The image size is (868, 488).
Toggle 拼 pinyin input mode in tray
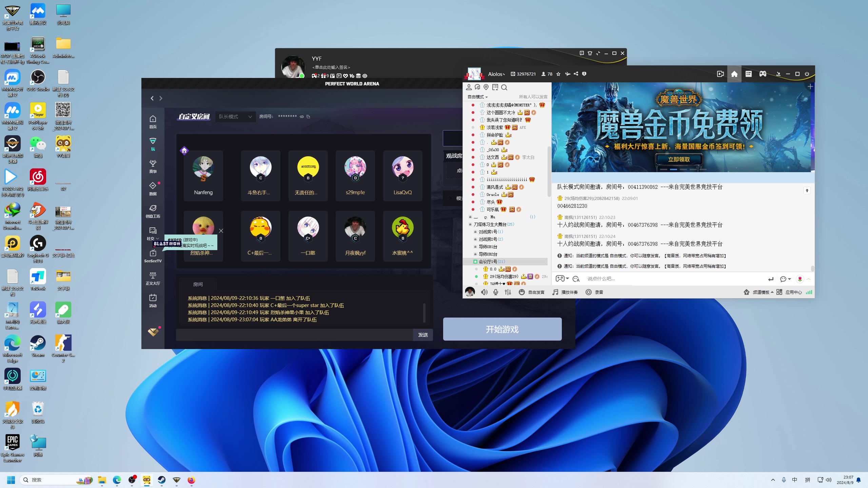(x=808, y=480)
